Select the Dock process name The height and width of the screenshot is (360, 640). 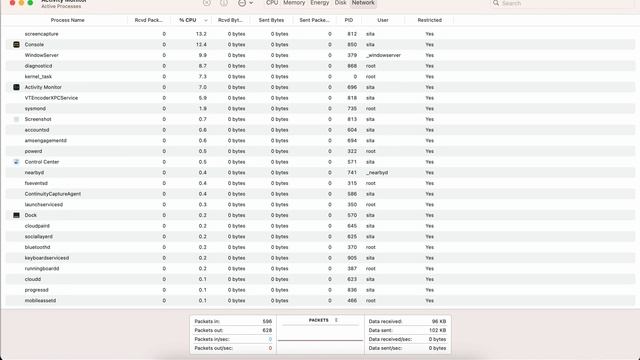[x=31, y=215]
